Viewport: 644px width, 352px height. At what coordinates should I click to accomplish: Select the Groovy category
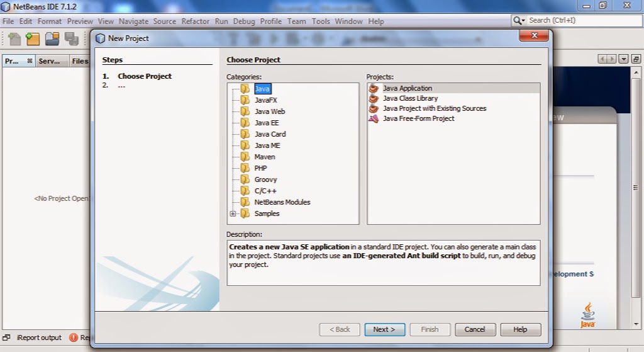265,179
